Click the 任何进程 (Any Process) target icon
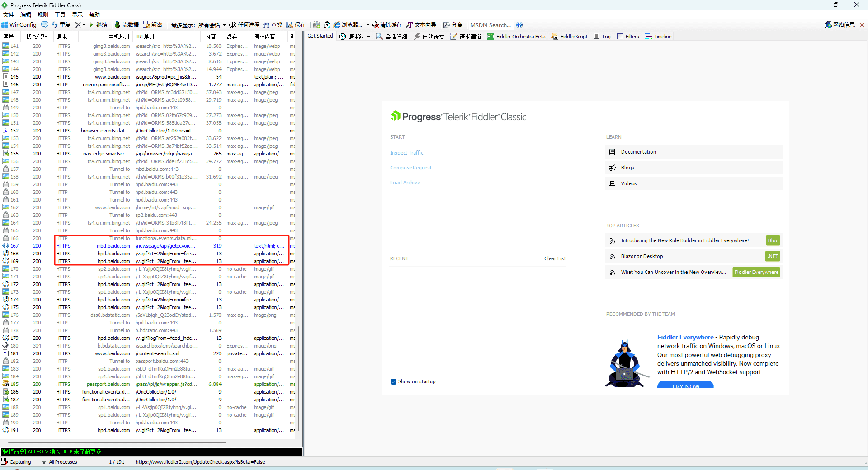This screenshot has width=868, height=470. click(x=232, y=25)
